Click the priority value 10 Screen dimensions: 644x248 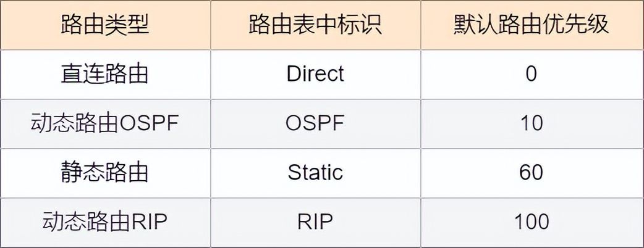tap(531, 123)
